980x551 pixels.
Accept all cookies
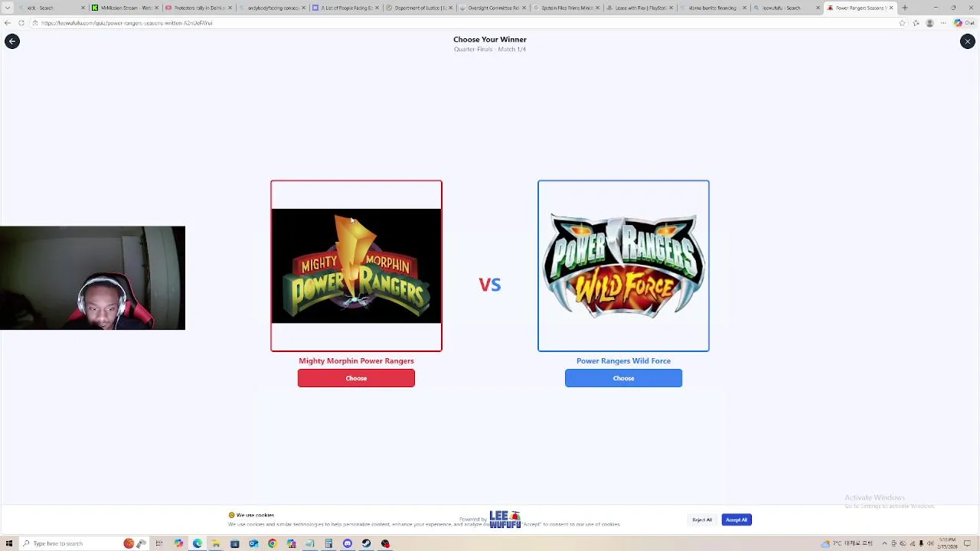click(x=737, y=520)
